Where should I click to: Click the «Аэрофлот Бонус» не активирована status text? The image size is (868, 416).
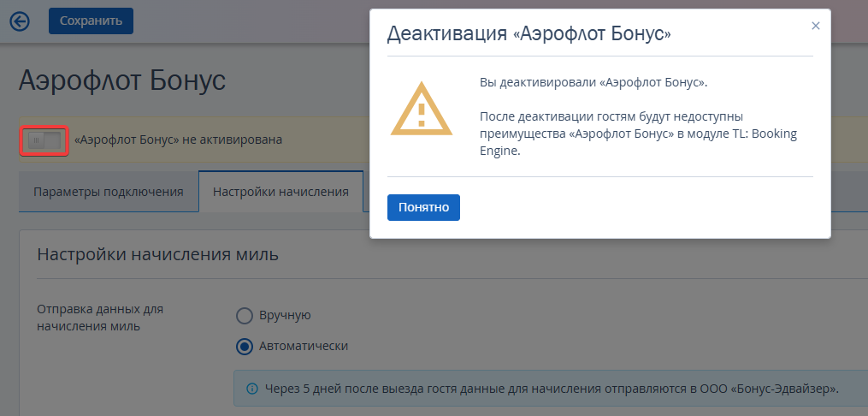tap(178, 140)
